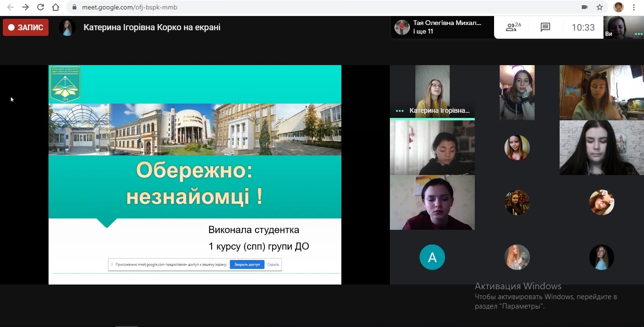644x327 pixels.
Task: View site info via the lock icon
Action: pyautogui.click(x=74, y=8)
